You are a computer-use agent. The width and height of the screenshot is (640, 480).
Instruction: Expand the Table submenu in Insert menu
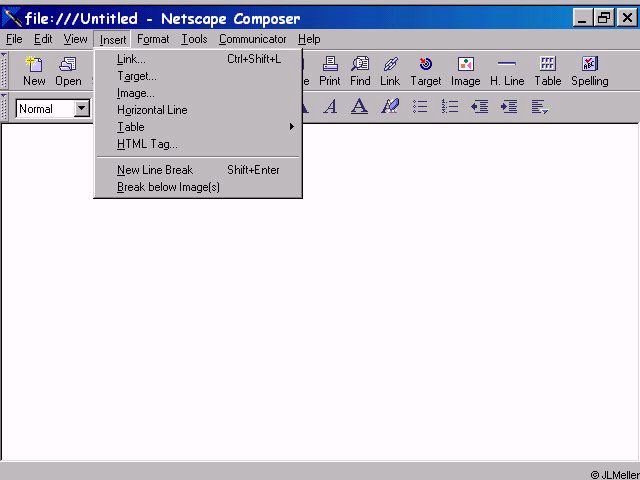click(x=198, y=127)
